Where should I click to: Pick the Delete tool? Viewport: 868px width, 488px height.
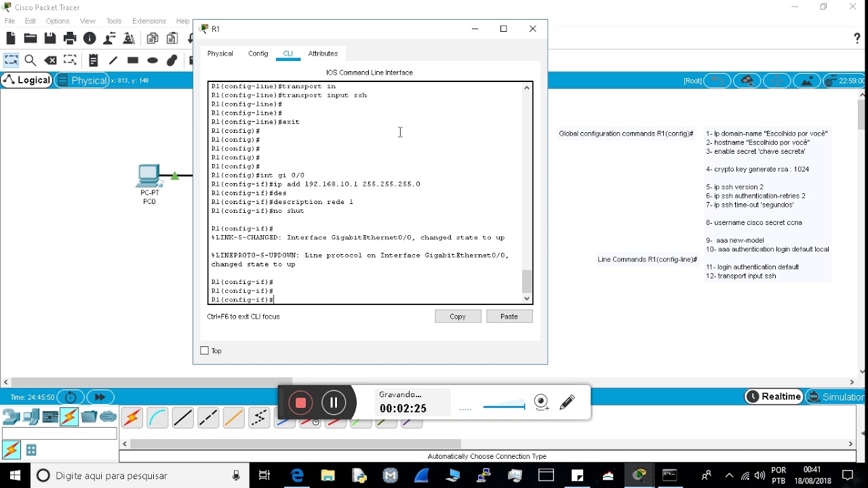(x=50, y=60)
